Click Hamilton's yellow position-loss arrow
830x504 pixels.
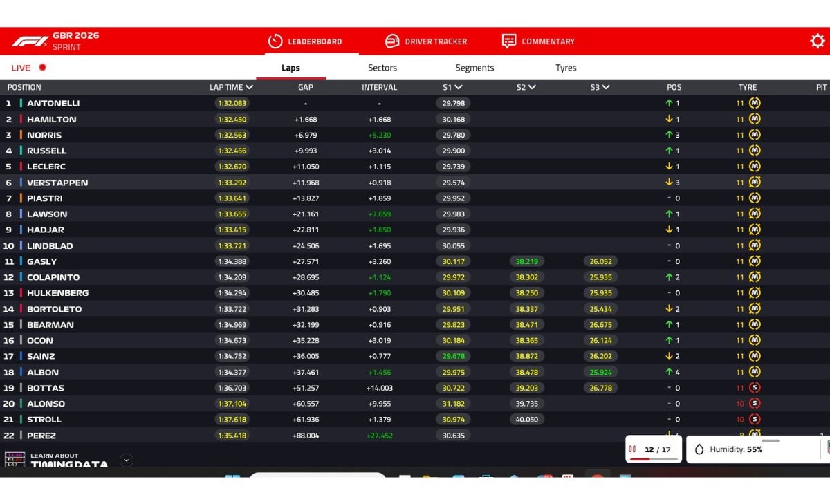[669, 119]
